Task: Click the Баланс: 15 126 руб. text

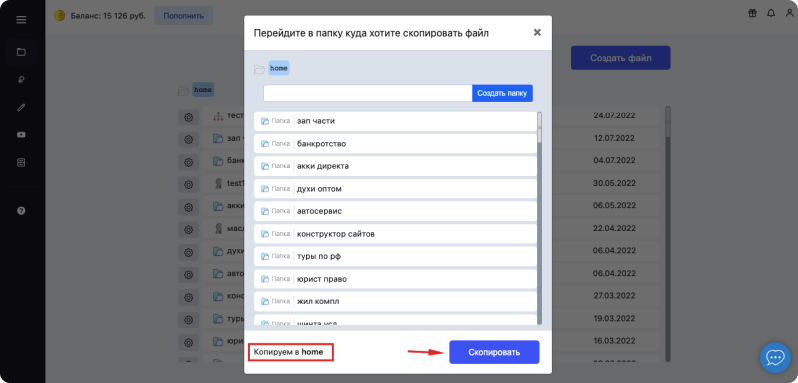Action: point(107,16)
